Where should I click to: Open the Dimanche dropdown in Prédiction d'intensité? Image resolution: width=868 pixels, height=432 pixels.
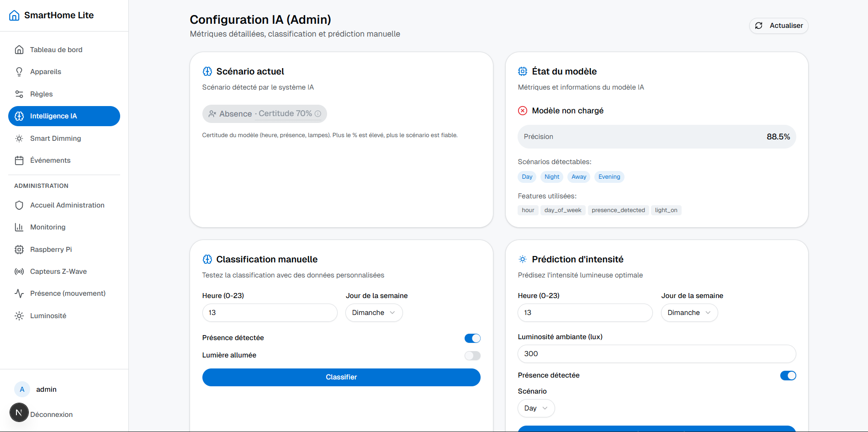pos(689,313)
